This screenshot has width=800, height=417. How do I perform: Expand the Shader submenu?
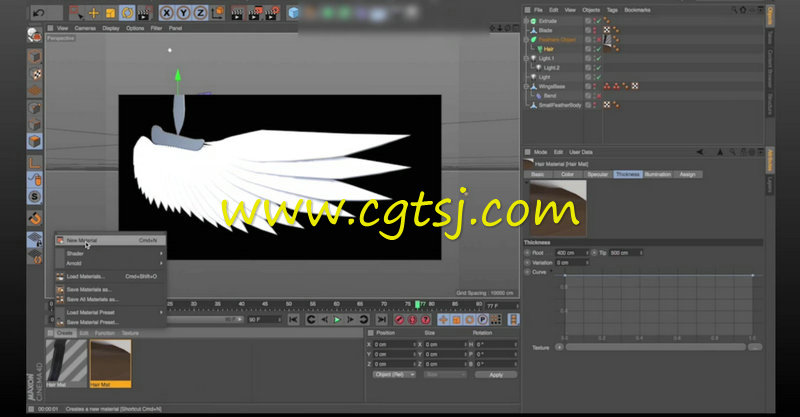tap(110, 253)
